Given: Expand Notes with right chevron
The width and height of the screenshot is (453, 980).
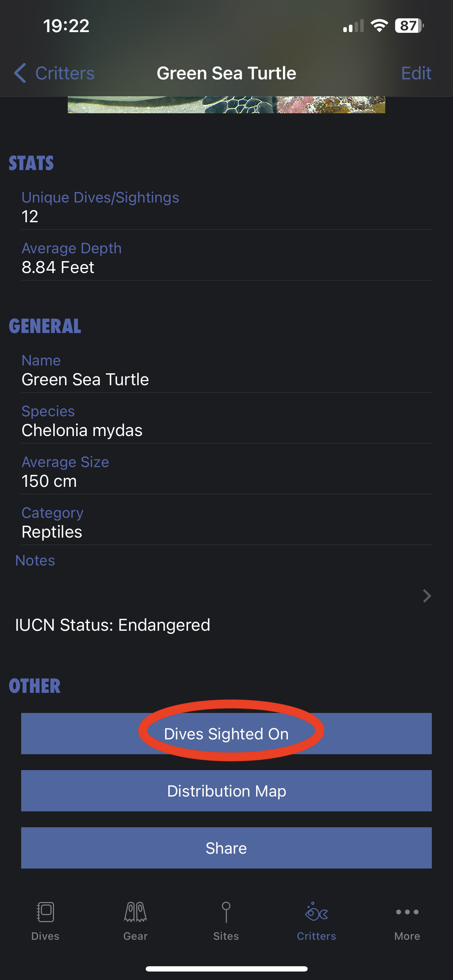Looking at the screenshot, I should pos(427,596).
